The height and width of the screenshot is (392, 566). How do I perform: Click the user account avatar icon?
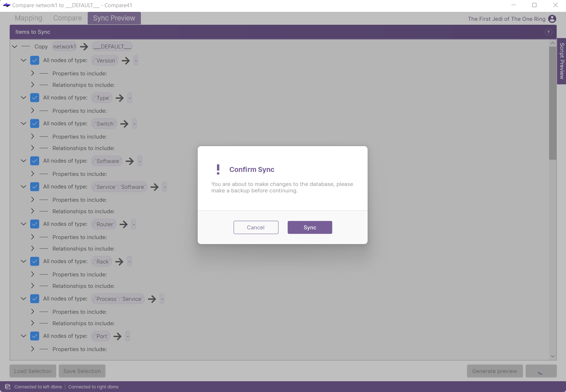tap(552, 19)
